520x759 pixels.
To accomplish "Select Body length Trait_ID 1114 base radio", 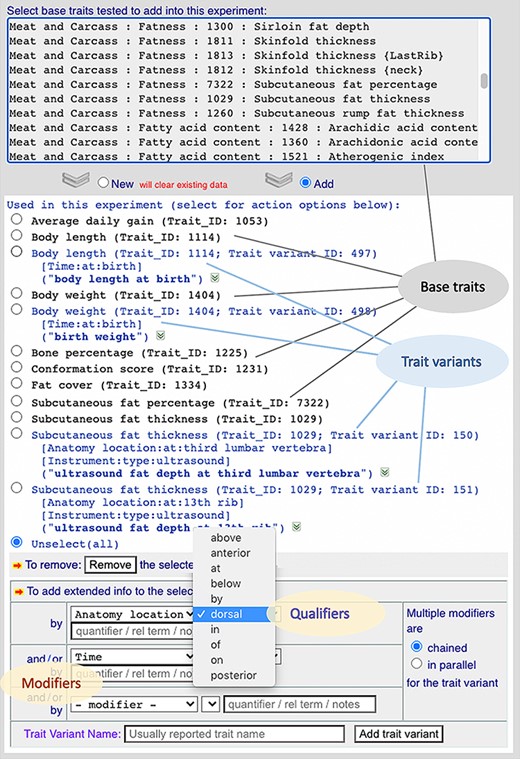I will (17, 235).
